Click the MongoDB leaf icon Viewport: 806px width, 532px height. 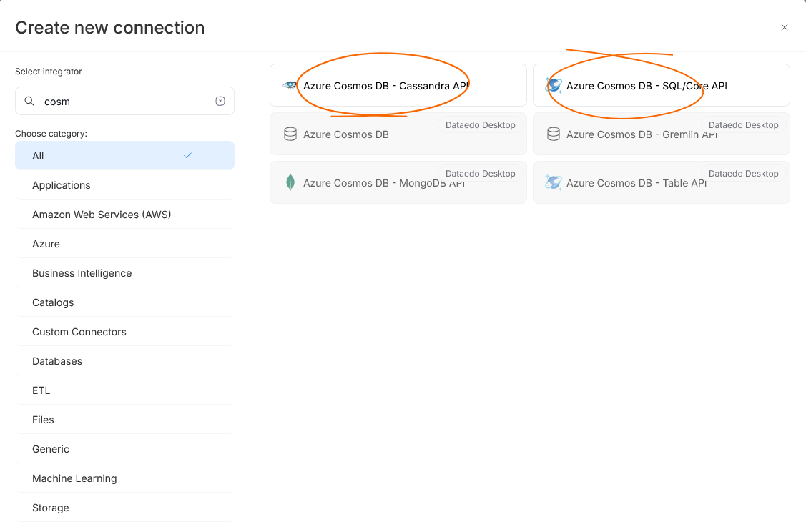[290, 182]
